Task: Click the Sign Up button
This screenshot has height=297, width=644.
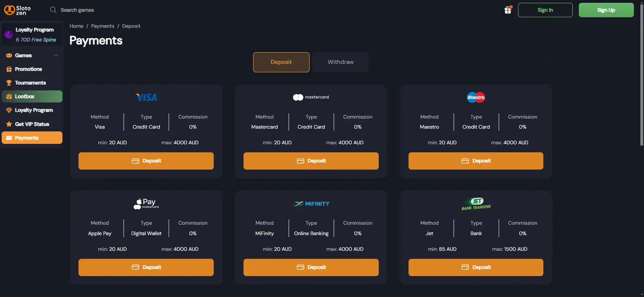Action: 606,10
